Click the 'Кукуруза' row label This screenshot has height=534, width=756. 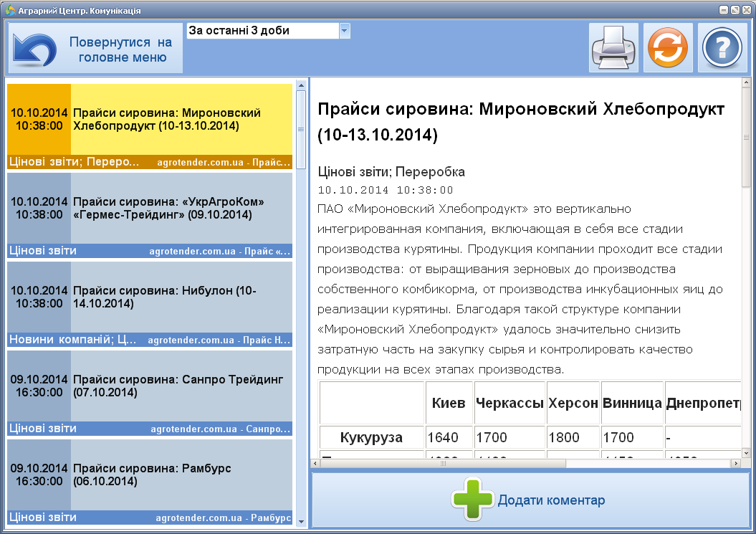click(371, 437)
